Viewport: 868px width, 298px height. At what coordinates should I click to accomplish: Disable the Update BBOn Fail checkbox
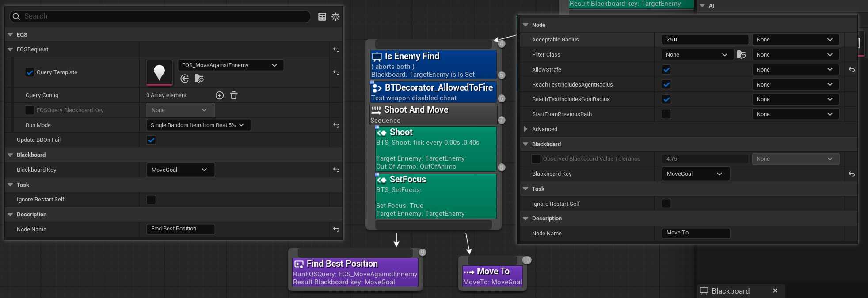click(151, 140)
